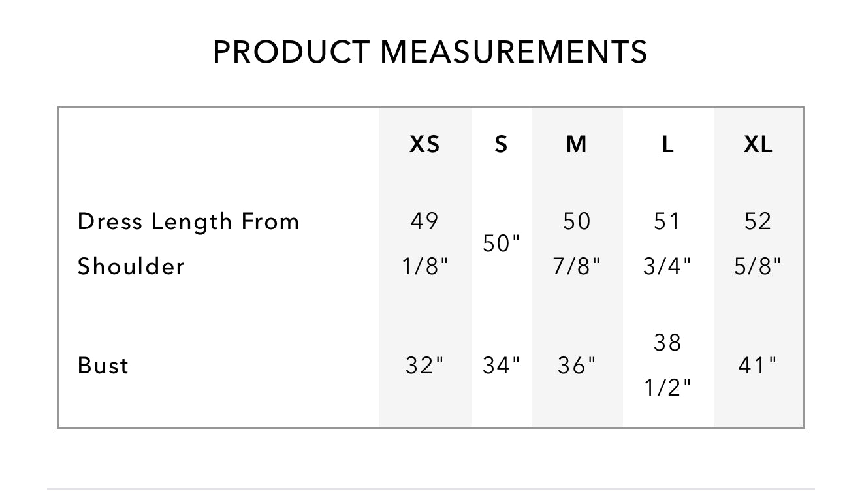The height and width of the screenshot is (504, 862).
Task: Select the XL size column header
Action: click(x=758, y=144)
